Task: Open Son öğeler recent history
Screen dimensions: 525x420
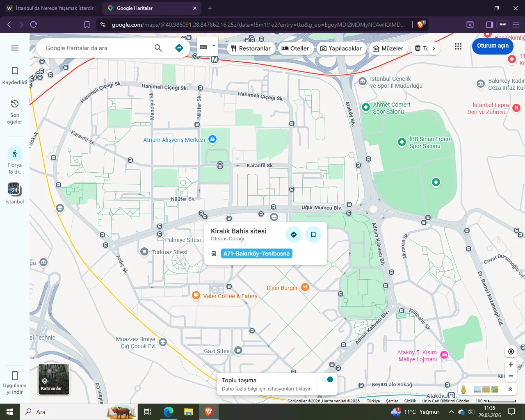Action: click(15, 111)
